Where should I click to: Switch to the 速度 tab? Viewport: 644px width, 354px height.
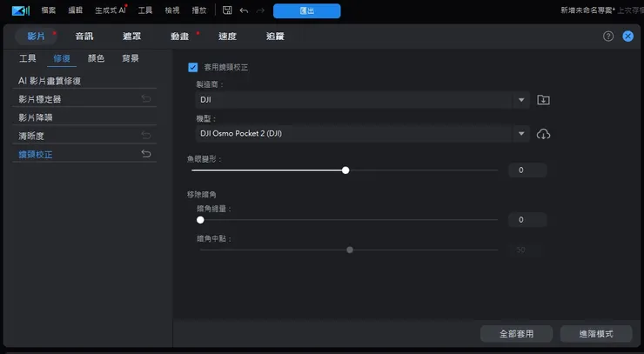[x=227, y=37]
